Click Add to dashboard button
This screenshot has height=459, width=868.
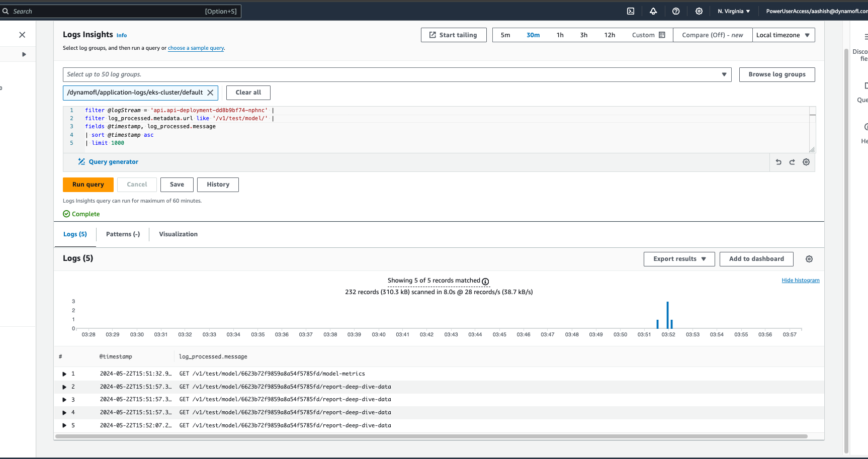pos(756,259)
